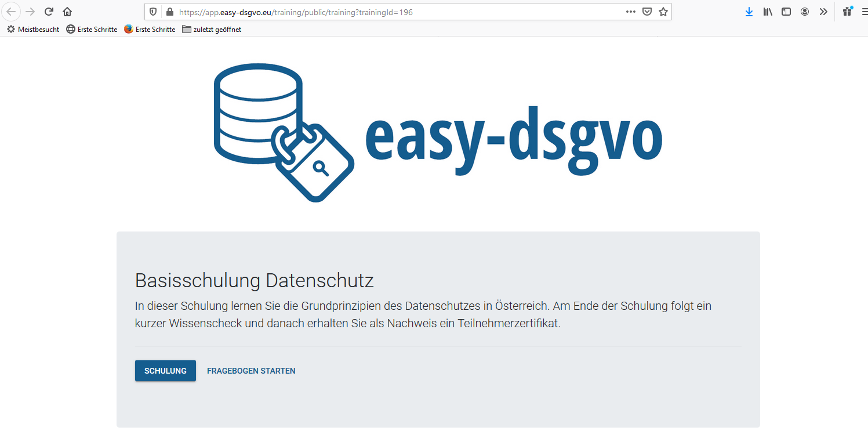This screenshot has width=868, height=445.
Task: Open the Erste Schritte bookmark with Firefox icon
Action: tap(150, 29)
